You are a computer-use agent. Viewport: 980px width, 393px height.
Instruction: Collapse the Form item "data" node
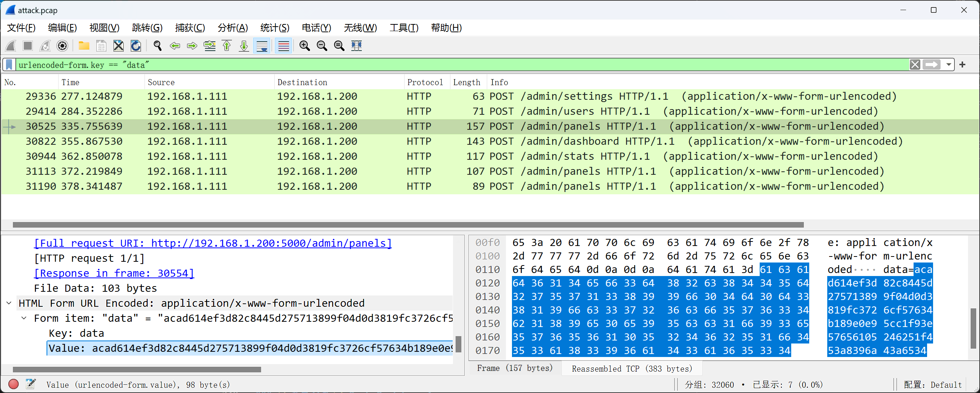pyautogui.click(x=24, y=318)
